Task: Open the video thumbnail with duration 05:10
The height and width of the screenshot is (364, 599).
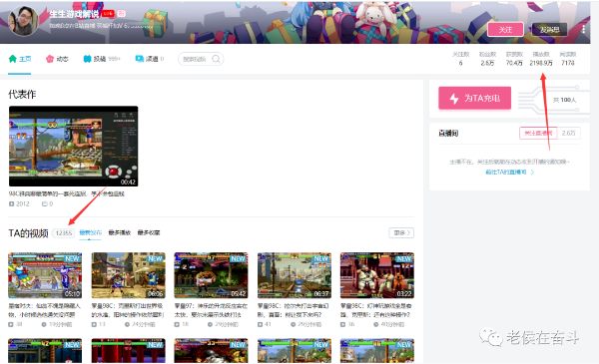Action: (x=45, y=275)
